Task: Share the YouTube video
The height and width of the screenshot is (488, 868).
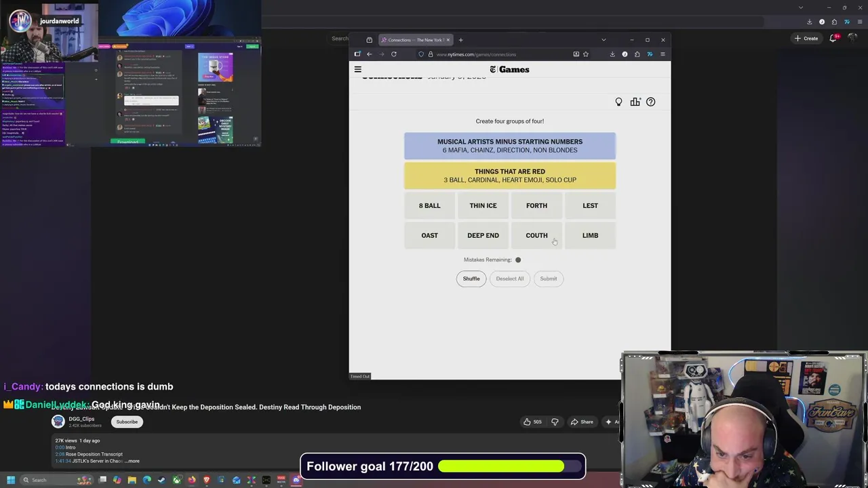Action: (582, 422)
